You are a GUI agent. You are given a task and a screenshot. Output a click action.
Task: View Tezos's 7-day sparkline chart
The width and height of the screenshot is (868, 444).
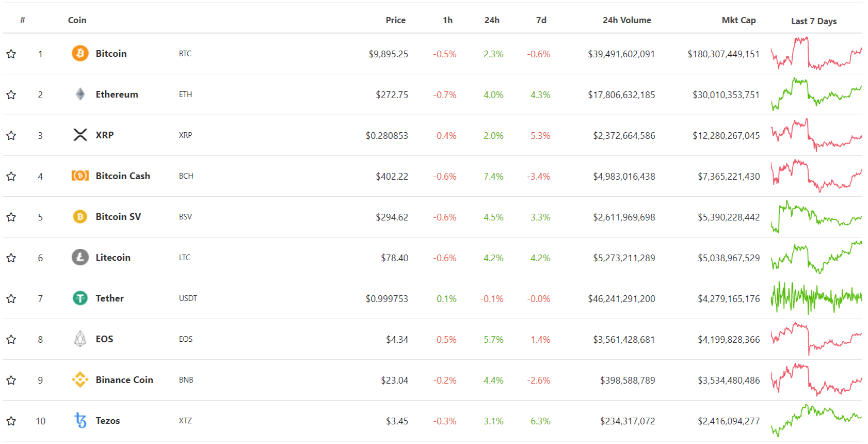point(816,420)
